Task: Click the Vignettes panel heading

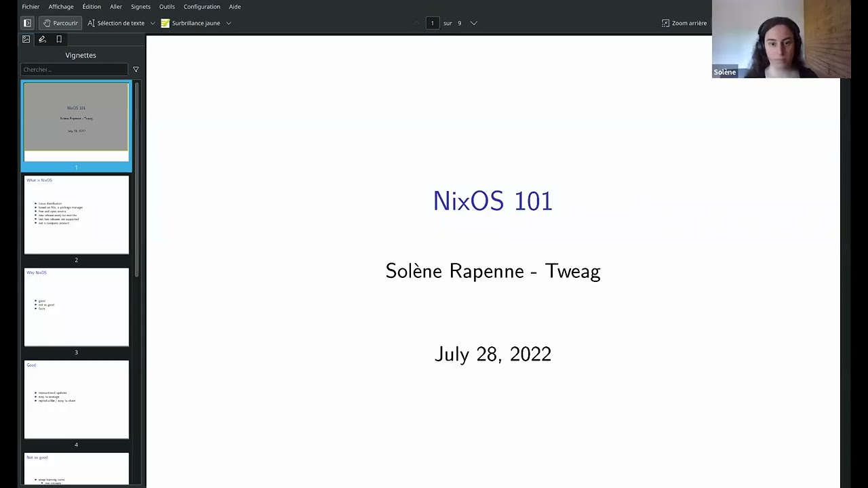Action: [x=81, y=55]
